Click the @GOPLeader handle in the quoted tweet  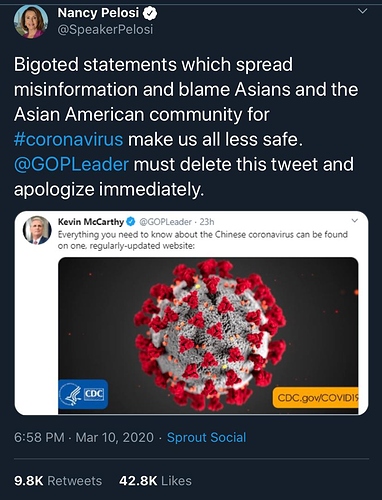165,222
